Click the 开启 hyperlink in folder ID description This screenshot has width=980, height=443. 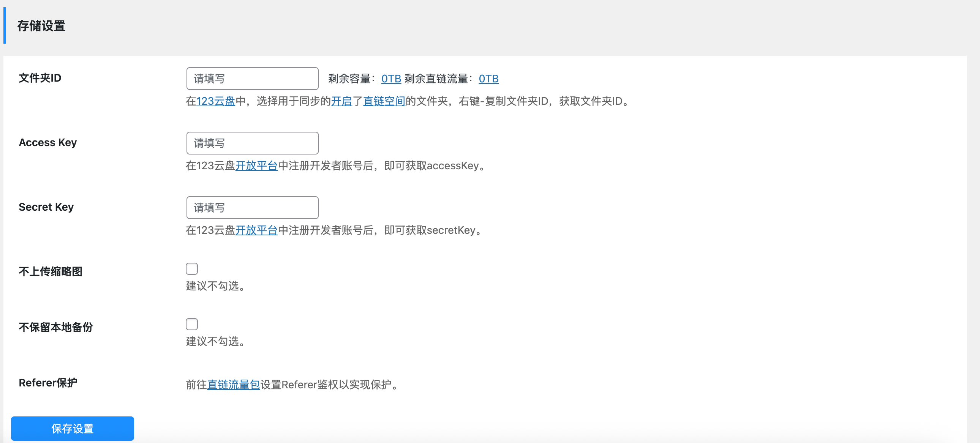342,101
